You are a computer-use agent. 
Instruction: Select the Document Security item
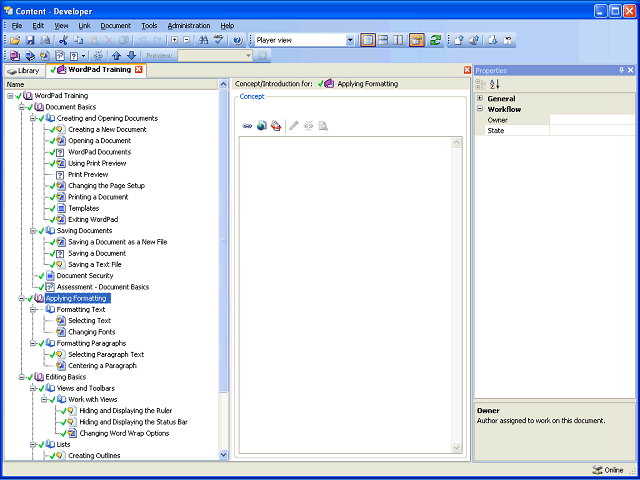[85, 276]
